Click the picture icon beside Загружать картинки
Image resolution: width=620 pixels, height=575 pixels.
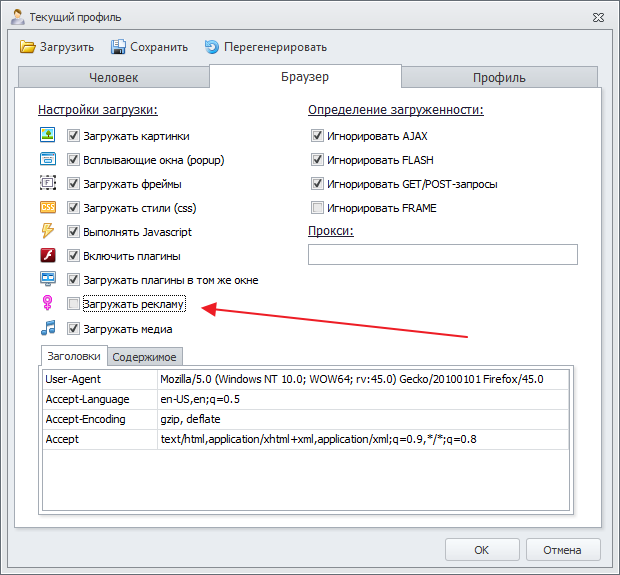pyautogui.click(x=48, y=135)
